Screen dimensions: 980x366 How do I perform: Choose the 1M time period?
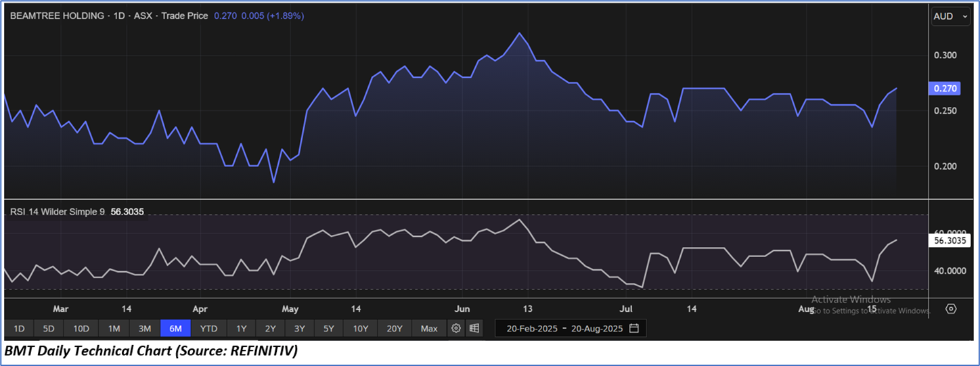(114, 329)
